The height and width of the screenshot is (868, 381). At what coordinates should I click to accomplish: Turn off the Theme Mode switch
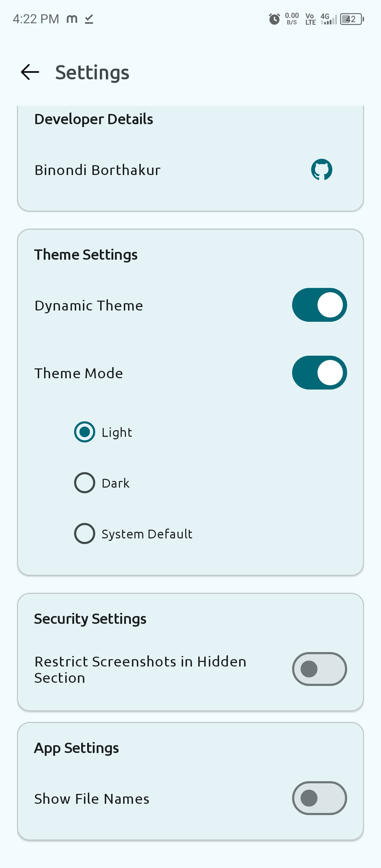[x=319, y=373]
